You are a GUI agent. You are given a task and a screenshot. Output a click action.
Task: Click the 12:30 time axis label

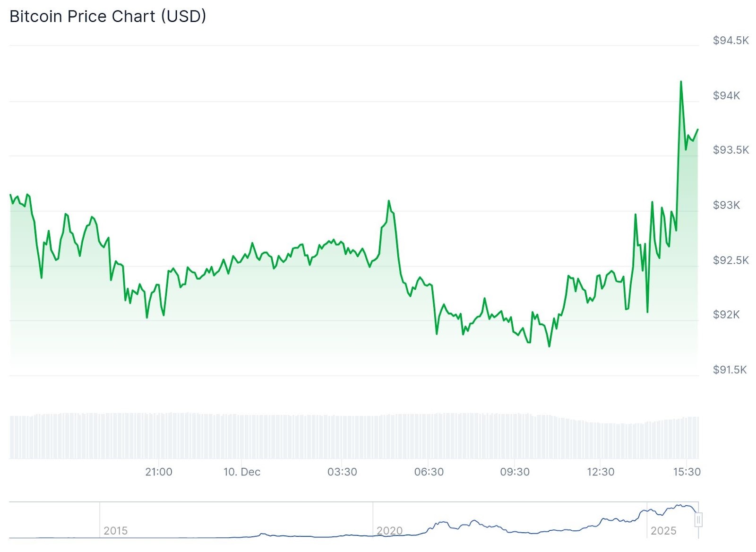point(601,472)
